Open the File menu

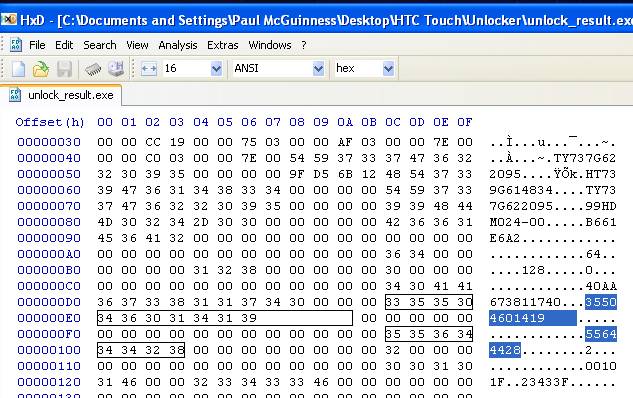(37, 45)
